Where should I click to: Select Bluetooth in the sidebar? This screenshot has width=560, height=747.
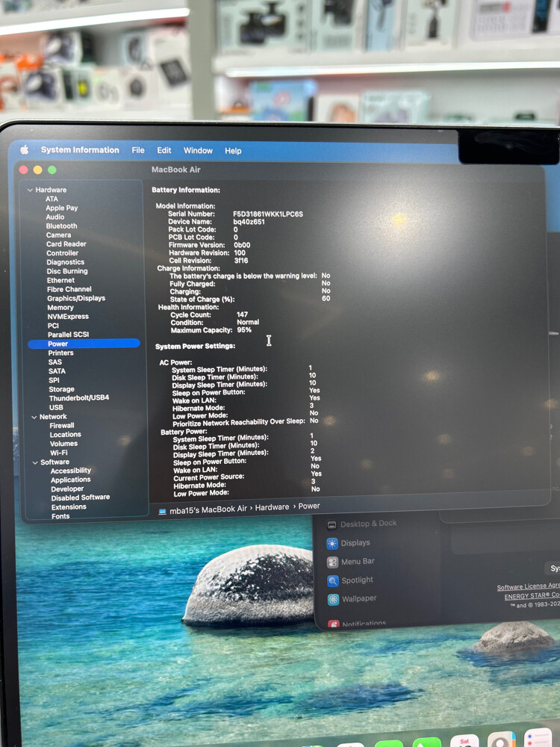pos(61,226)
